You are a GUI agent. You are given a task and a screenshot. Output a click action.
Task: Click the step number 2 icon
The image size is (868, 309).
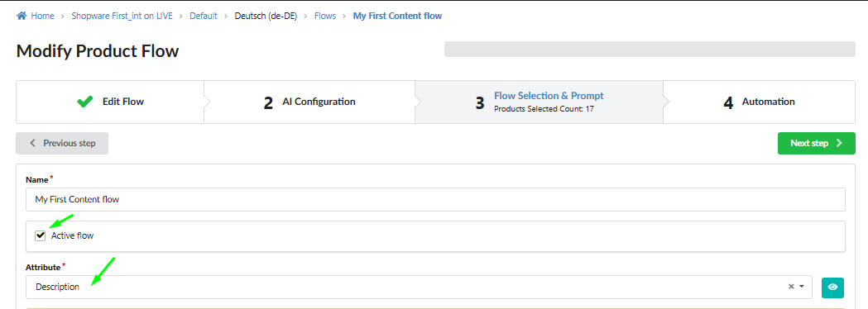click(268, 102)
